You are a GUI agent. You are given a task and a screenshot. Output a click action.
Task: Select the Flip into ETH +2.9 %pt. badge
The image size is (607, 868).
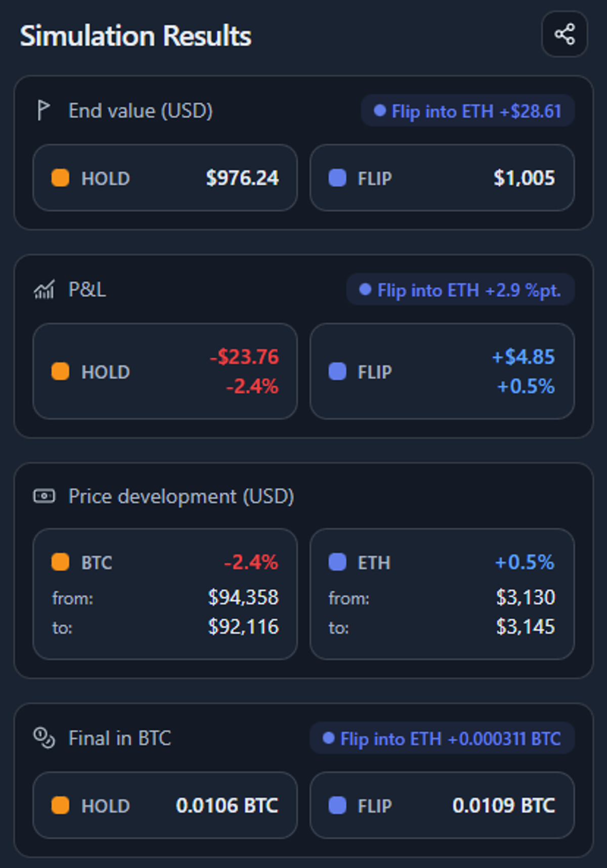(x=460, y=290)
